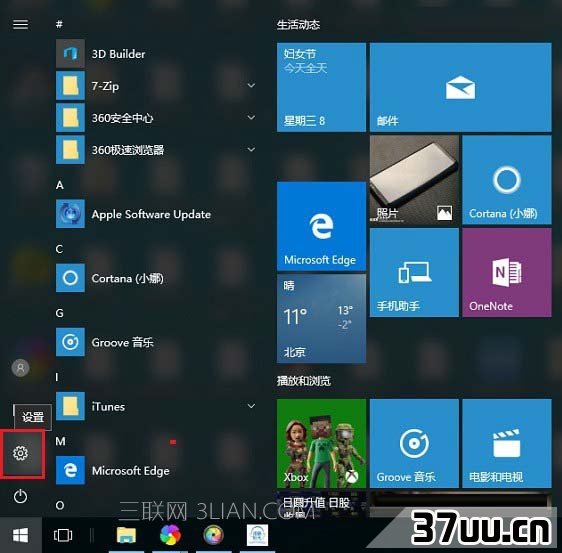The image size is (562, 553).
Task: Click the 生活动态 group title
Action: (298, 25)
